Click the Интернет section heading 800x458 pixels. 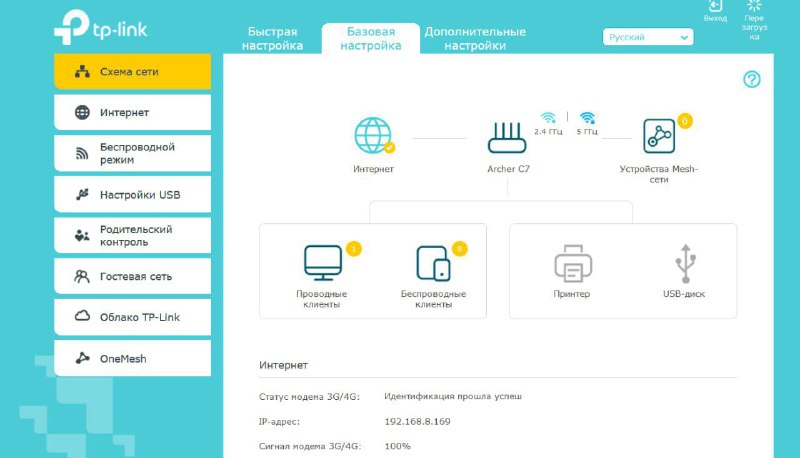coord(283,365)
